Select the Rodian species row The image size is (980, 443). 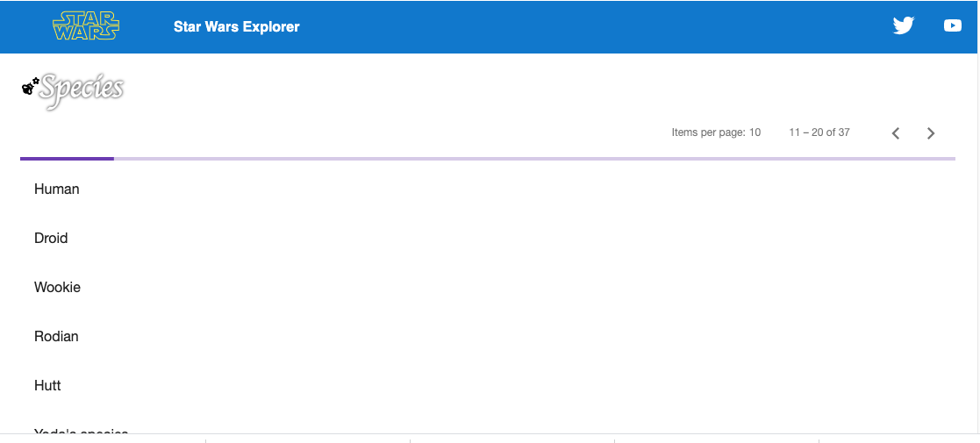click(x=488, y=336)
